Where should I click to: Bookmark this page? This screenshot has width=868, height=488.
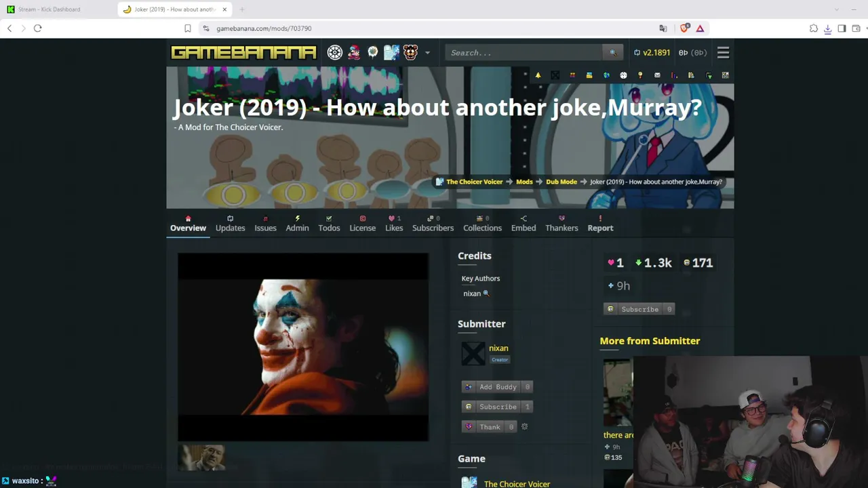pos(188,28)
